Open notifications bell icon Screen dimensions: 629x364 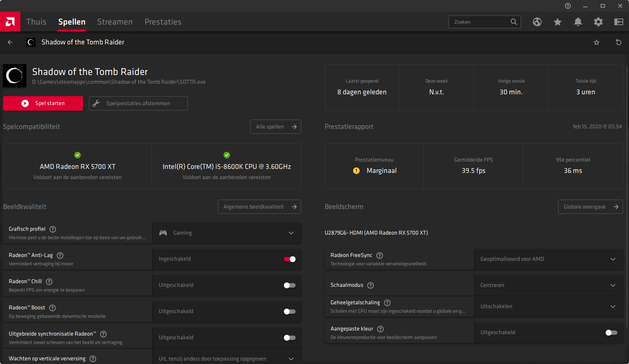(578, 22)
